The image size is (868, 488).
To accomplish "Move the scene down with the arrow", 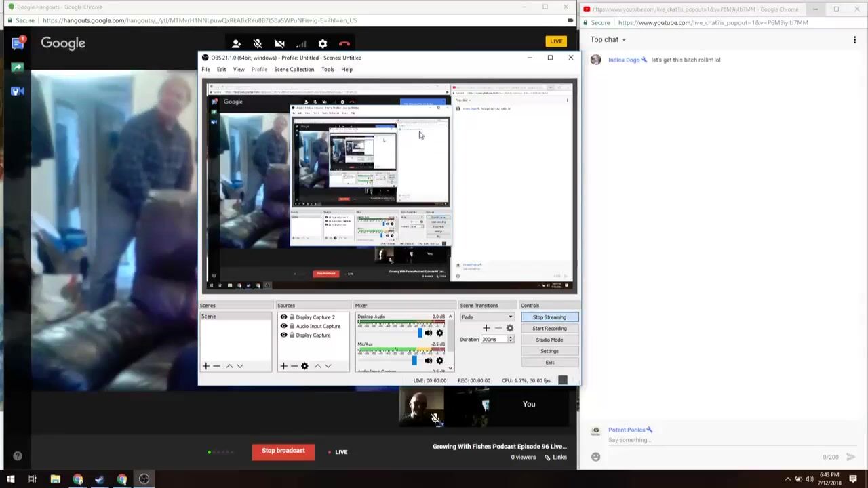I will click(239, 366).
